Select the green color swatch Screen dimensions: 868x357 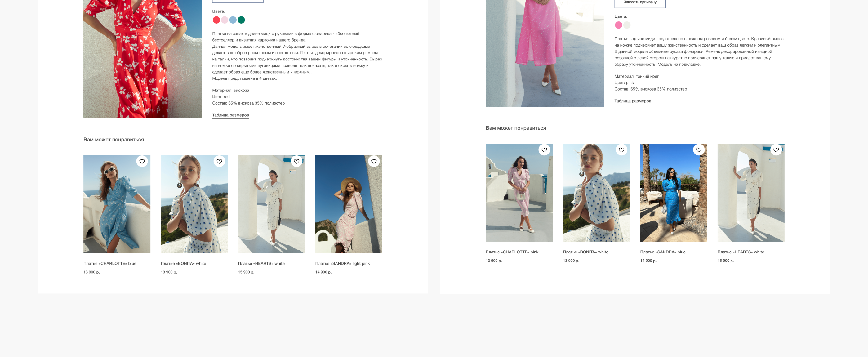coord(241,20)
